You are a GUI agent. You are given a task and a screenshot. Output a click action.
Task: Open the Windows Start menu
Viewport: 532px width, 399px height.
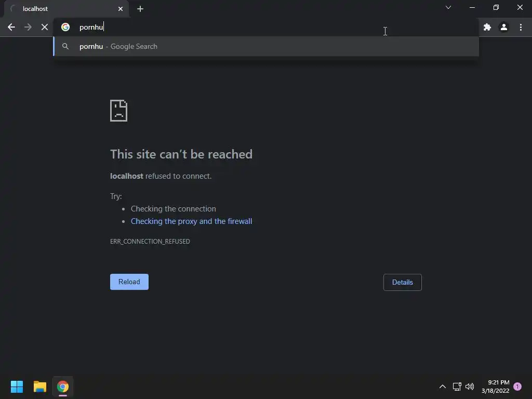click(x=17, y=387)
